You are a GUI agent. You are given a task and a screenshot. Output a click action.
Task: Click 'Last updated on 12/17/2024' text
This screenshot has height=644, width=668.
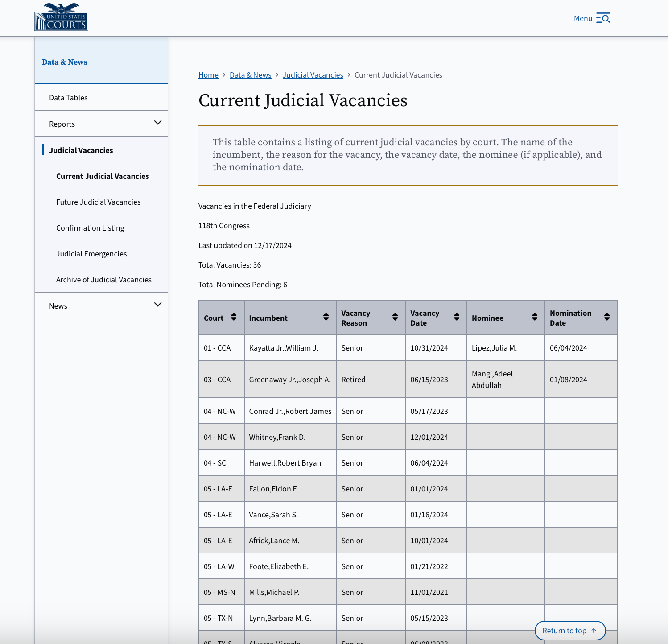click(245, 245)
